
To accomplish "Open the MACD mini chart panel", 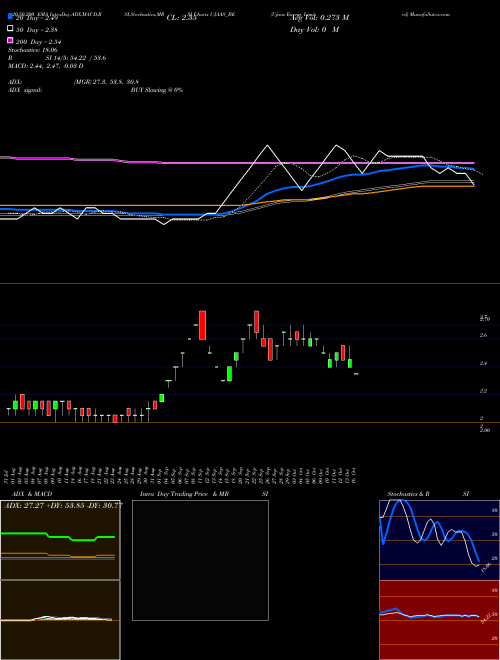I will pyautogui.click(x=60, y=620).
